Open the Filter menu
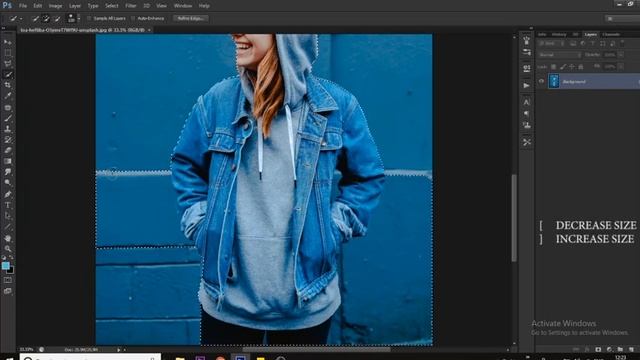Viewport: 640px width, 360px height. pos(131,6)
